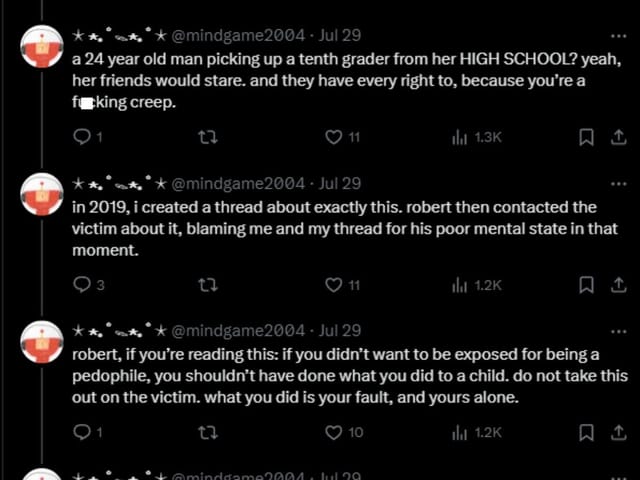The width and height of the screenshot is (640, 480).
Task: Like the tweet with 10 likes
Action: [x=335, y=432]
